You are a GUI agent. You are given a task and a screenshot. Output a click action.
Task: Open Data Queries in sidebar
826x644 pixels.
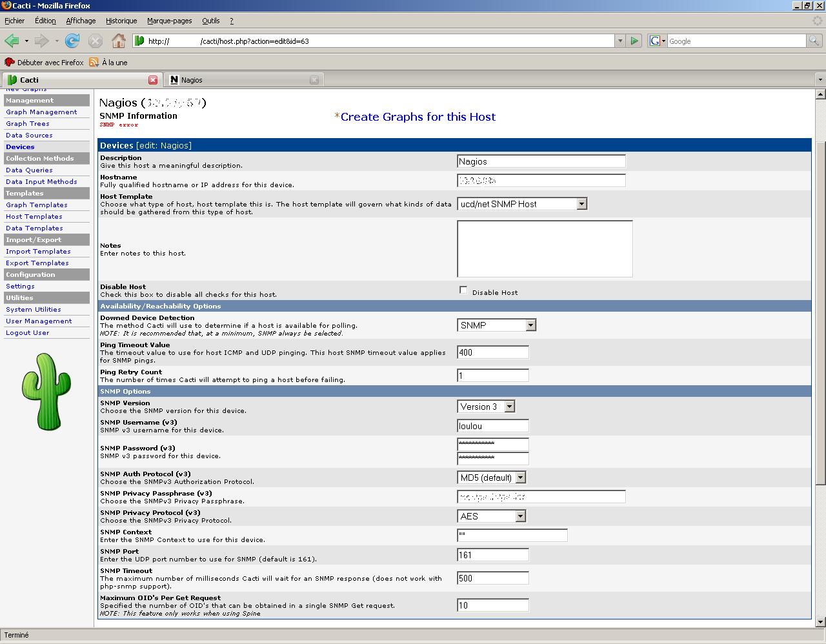coord(29,170)
